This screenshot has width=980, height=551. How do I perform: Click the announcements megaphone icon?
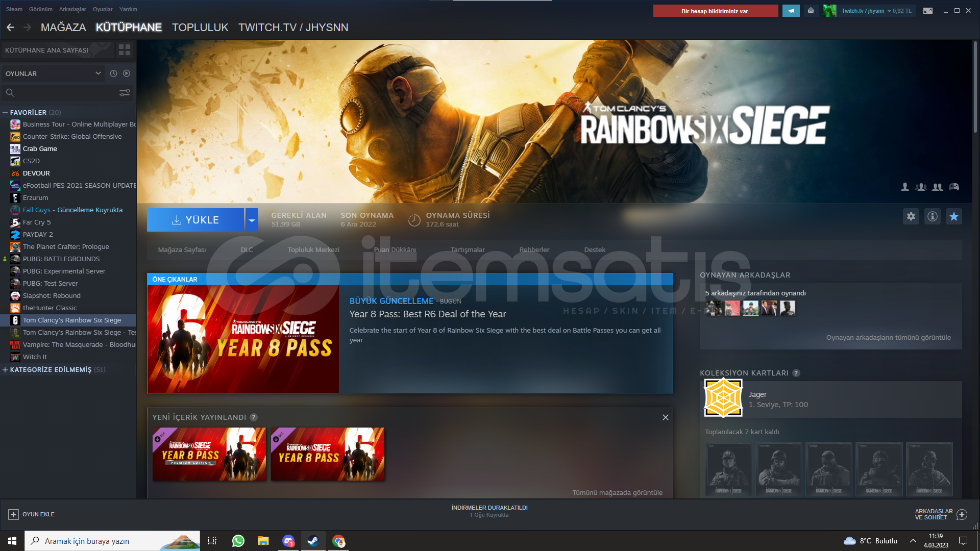pos(791,11)
